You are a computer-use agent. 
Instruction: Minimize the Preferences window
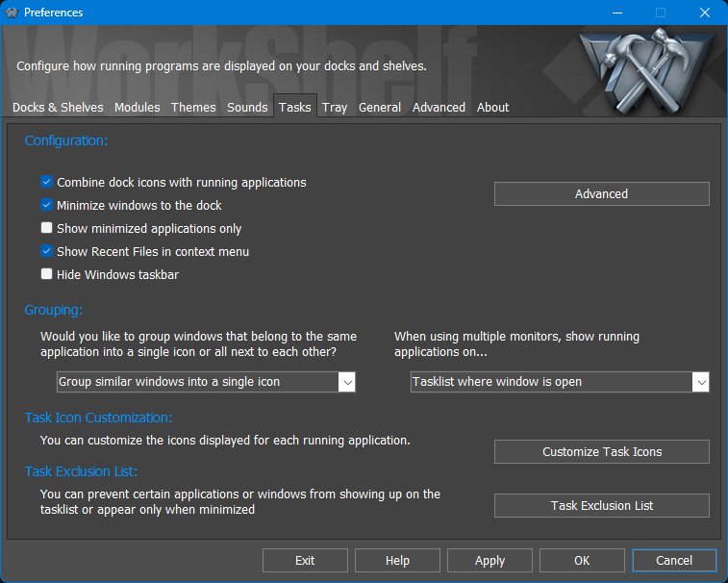point(617,13)
